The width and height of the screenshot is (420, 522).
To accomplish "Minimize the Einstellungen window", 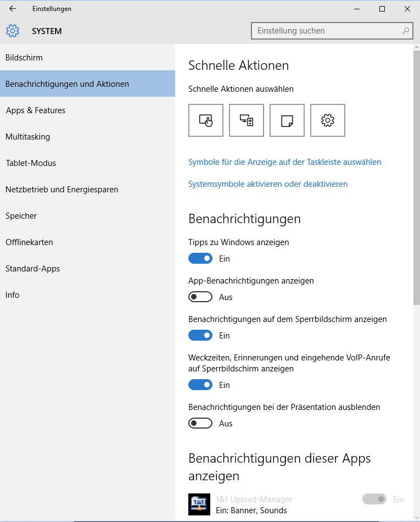I will click(357, 9).
